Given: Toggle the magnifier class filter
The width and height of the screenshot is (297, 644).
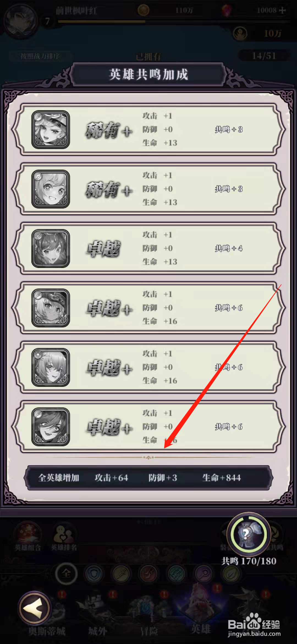Looking at the screenshot, I should (204, 574).
